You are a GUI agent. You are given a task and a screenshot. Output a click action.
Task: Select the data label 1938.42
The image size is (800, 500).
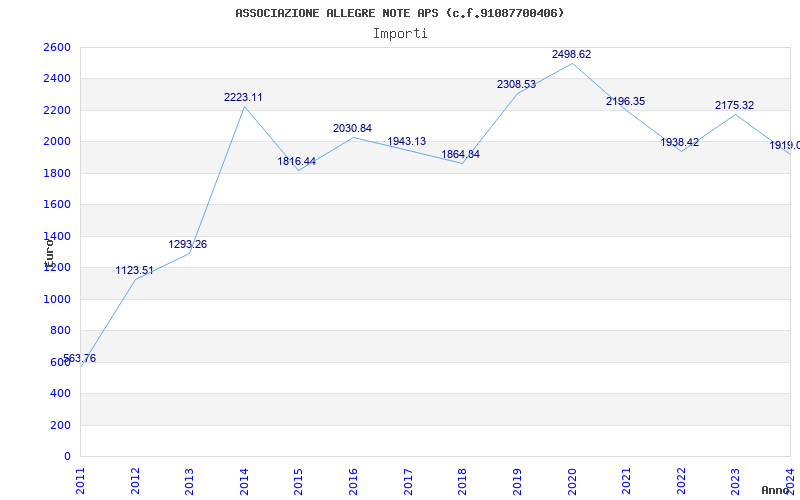tap(680, 142)
